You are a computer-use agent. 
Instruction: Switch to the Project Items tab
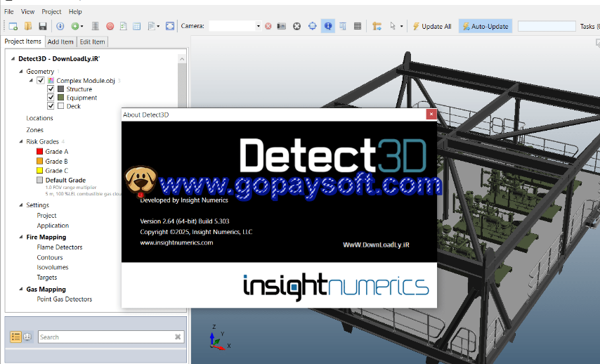(22, 41)
